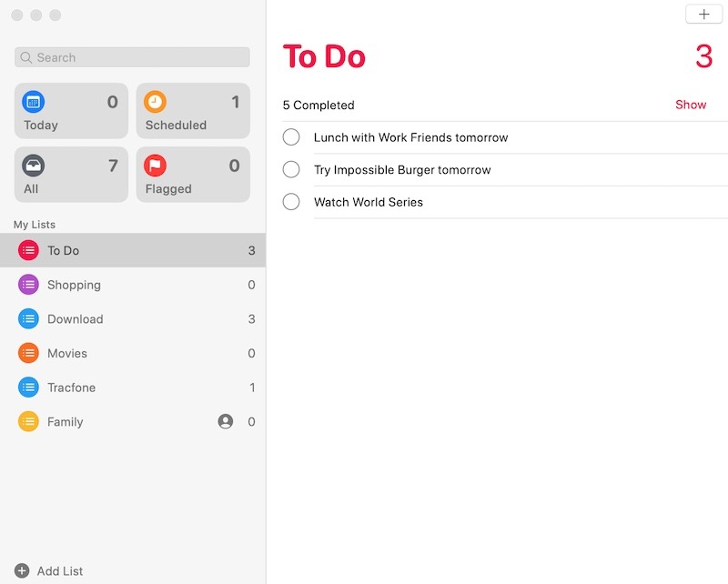Viewport: 728px width, 584px height.
Task: Click the orange clock icon on Scheduled
Action: (x=155, y=101)
